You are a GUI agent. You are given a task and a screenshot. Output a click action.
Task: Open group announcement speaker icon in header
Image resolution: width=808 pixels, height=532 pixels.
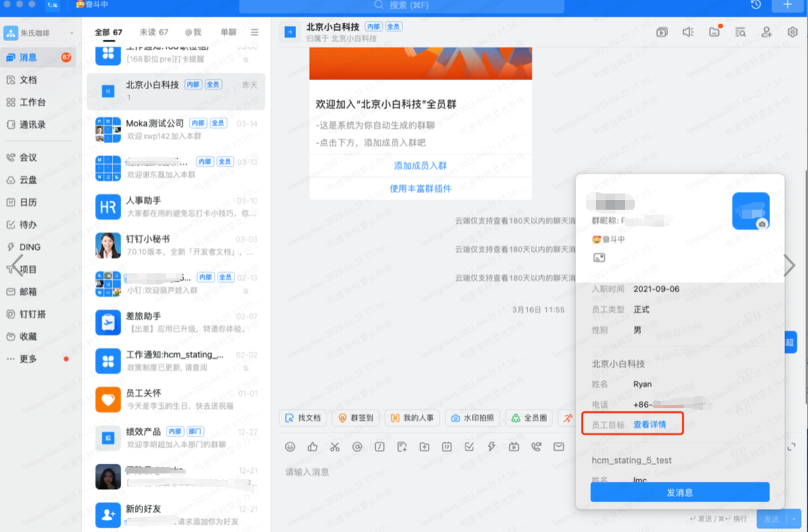(x=688, y=32)
